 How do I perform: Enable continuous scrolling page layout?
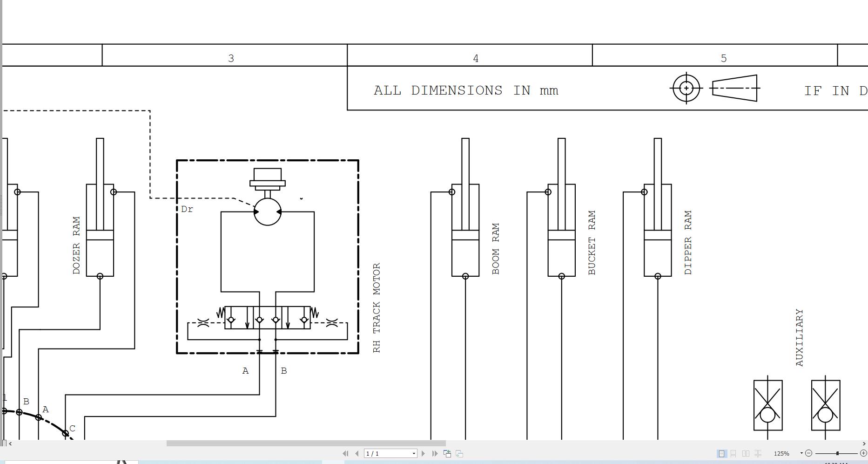pos(733,453)
